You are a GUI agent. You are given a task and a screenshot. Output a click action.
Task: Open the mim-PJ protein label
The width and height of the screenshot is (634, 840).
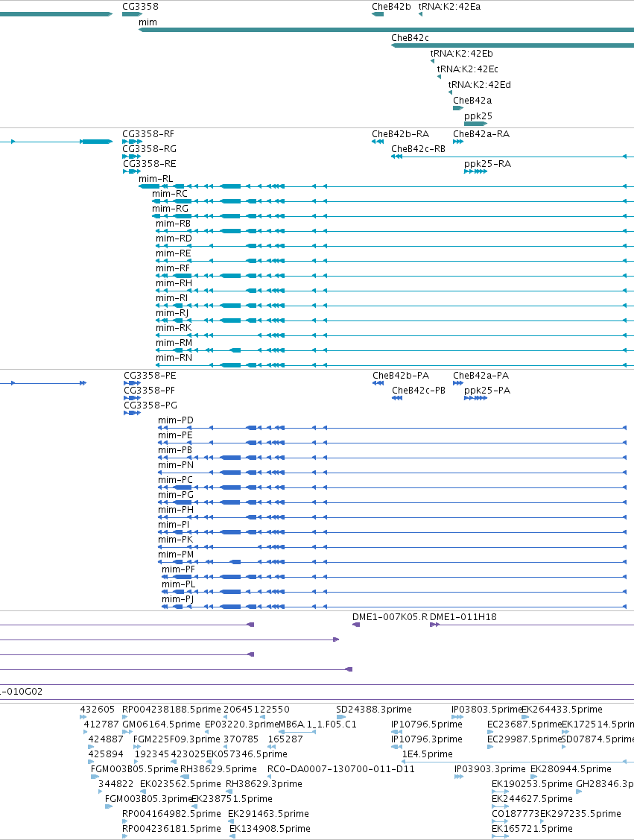point(178,599)
